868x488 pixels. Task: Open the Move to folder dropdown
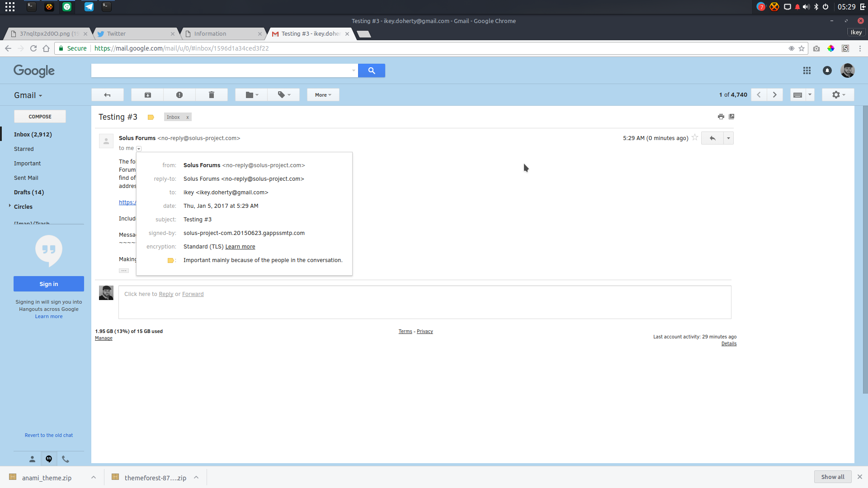pos(251,95)
